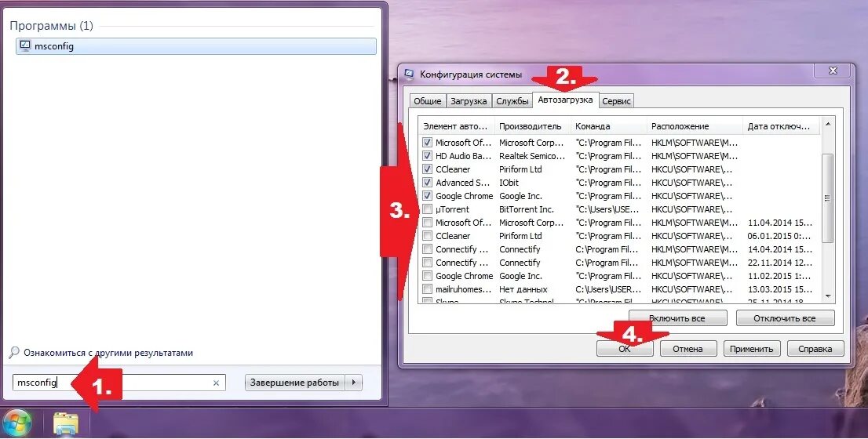The width and height of the screenshot is (868, 439).
Task: Select the Нет данных manufacturer cell
Action: tap(523, 289)
